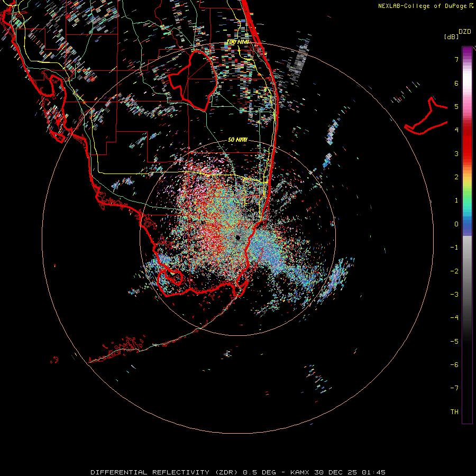Click the -7 value on the colorbar scale

click(x=454, y=388)
